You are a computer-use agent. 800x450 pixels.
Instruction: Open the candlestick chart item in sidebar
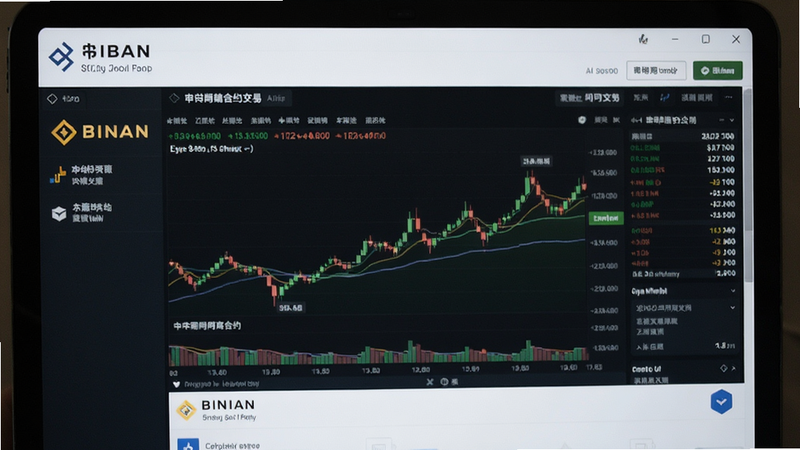coord(82,174)
